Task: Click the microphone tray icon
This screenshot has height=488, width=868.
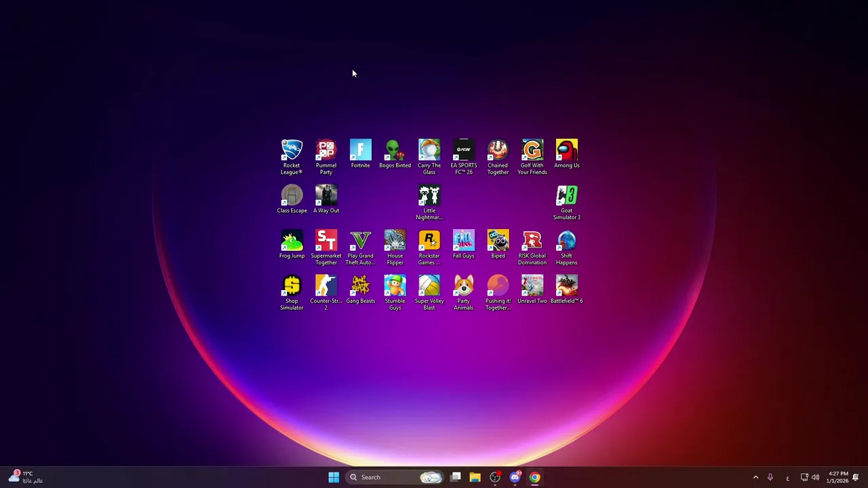Action: pos(770,477)
